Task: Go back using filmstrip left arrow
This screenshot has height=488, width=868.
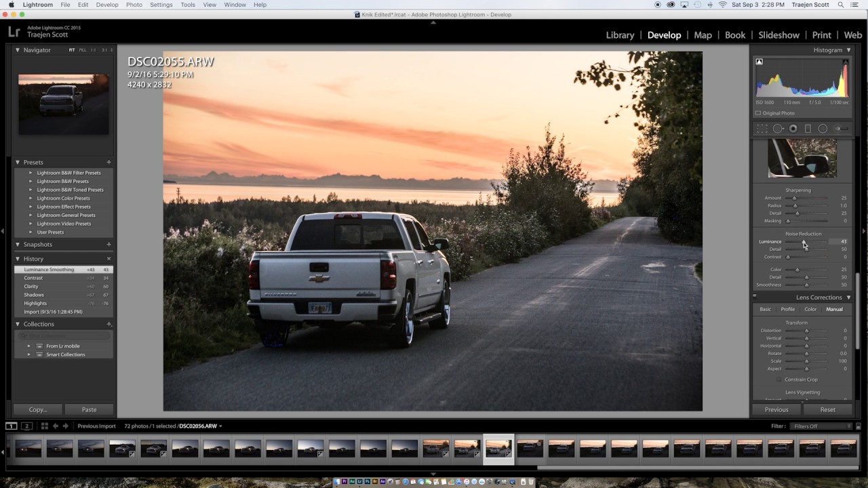Action: coord(56,426)
